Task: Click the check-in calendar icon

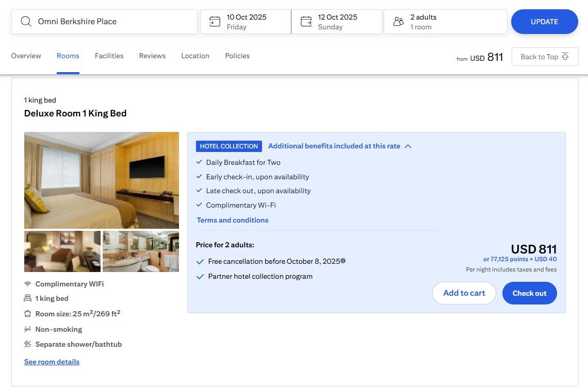Action: 215,21
